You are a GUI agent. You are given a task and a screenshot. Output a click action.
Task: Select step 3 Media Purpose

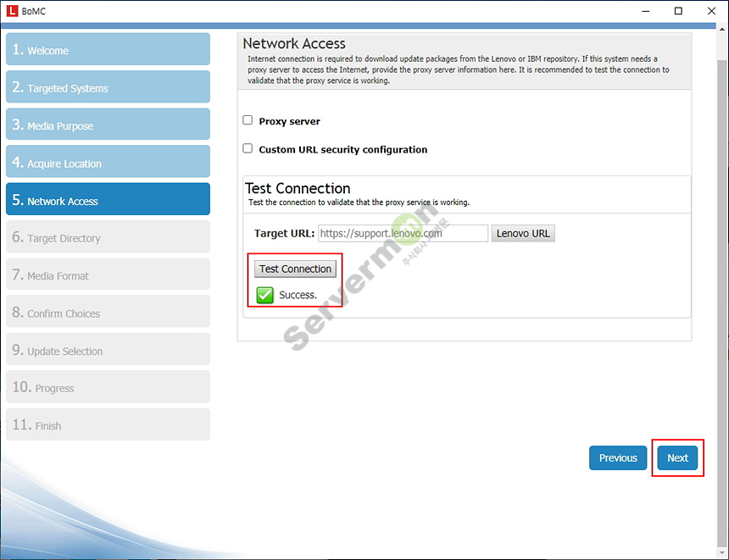(108, 124)
